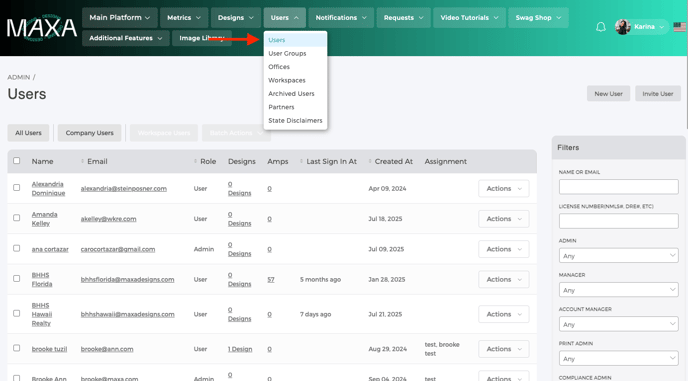Screen dimensions: 688x381
Task: Expand the Swag Shop menu
Action: click(538, 18)
